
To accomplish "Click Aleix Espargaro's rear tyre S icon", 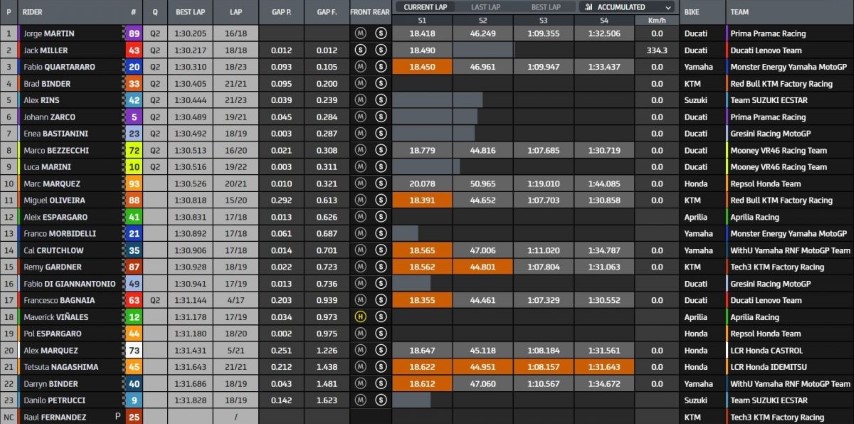I will (x=381, y=217).
